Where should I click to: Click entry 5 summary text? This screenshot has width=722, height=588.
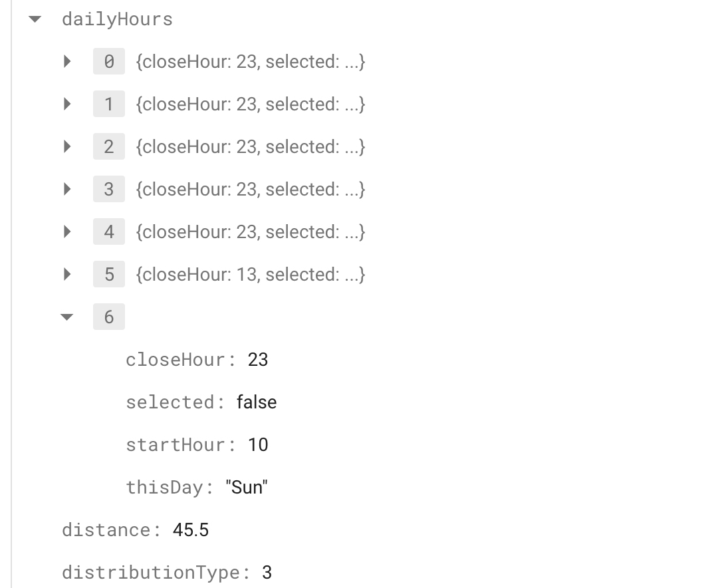(x=251, y=275)
